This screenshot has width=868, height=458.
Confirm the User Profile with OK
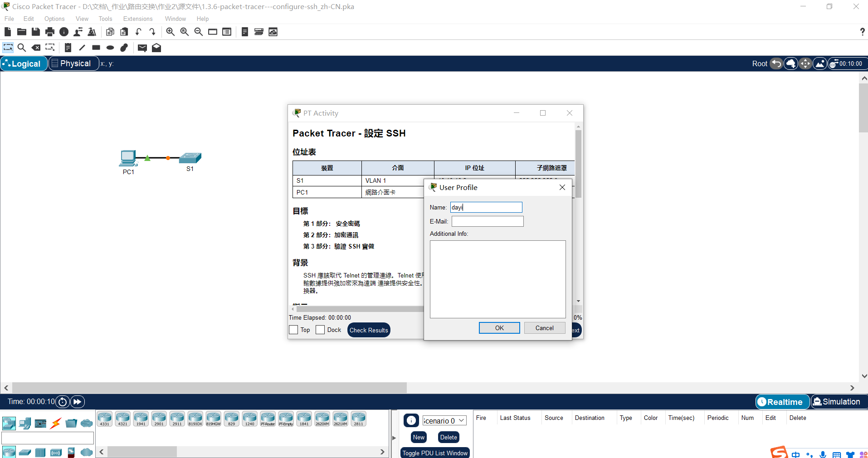[499, 328]
